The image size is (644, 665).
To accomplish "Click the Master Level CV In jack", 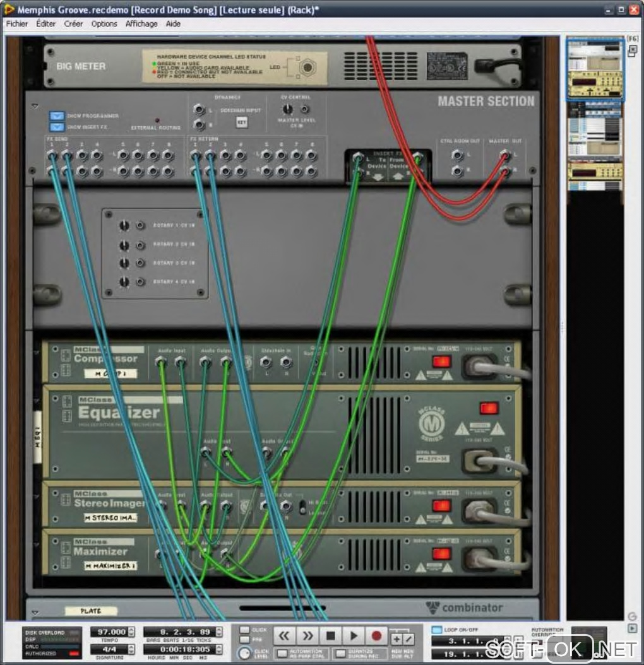I will coord(304,109).
